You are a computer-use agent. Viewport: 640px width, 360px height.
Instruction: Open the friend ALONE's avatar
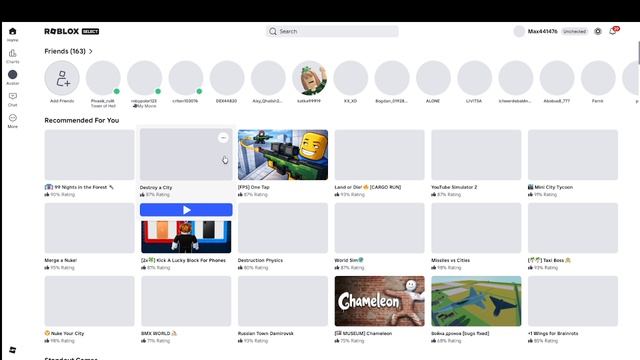click(433, 78)
